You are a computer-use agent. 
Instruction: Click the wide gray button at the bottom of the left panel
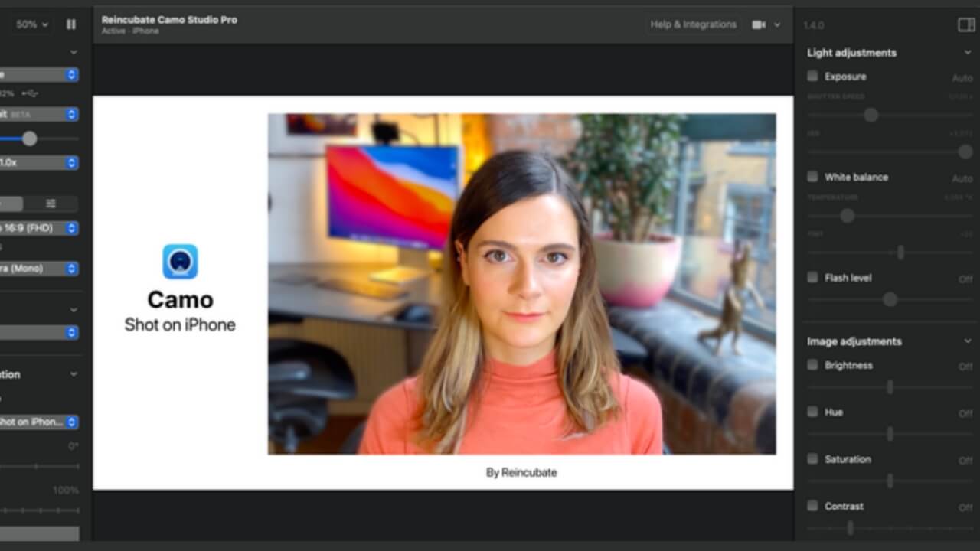39,533
